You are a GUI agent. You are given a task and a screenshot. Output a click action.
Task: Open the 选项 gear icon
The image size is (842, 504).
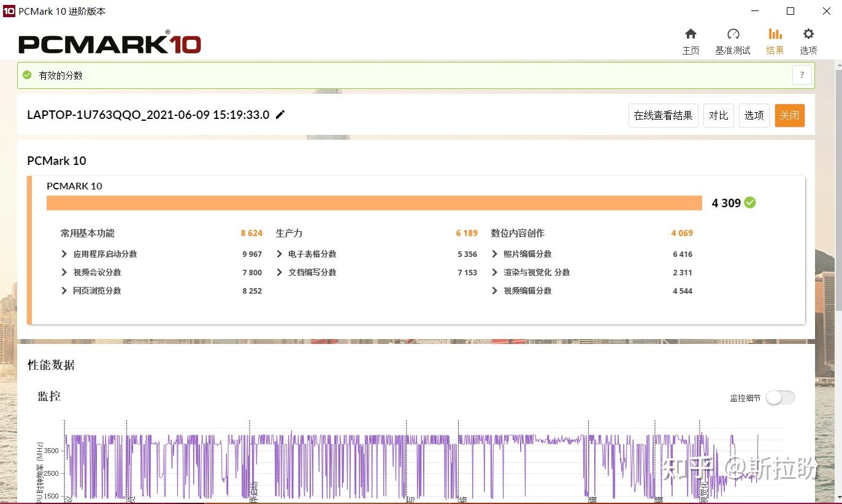click(808, 34)
